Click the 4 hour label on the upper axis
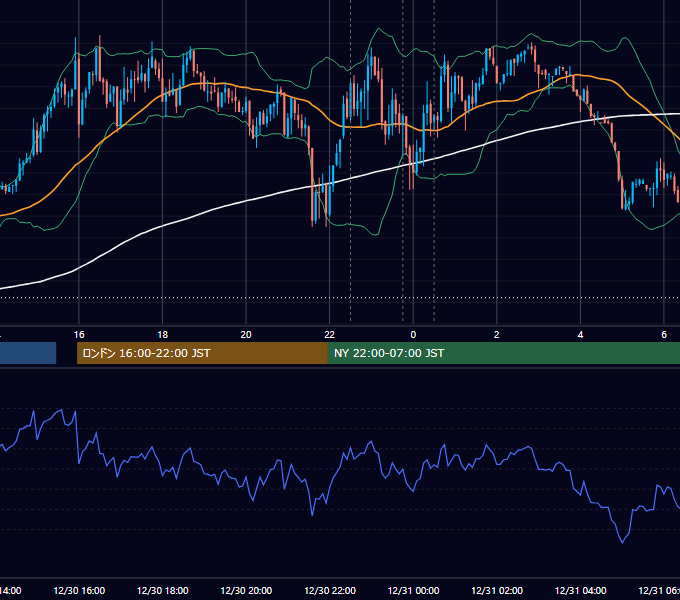The width and height of the screenshot is (680, 600). [x=580, y=335]
